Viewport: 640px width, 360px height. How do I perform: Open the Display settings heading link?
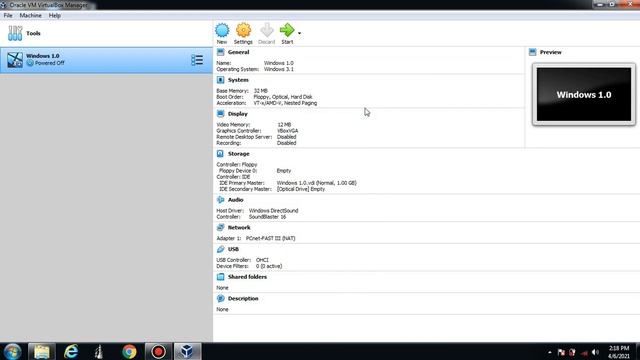238,114
